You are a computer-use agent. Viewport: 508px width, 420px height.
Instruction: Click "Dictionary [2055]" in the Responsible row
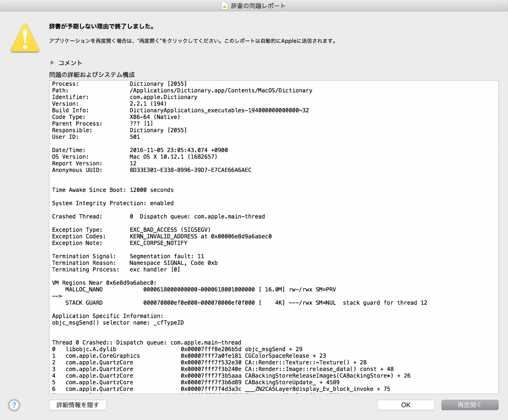pyautogui.click(x=158, y=130)
